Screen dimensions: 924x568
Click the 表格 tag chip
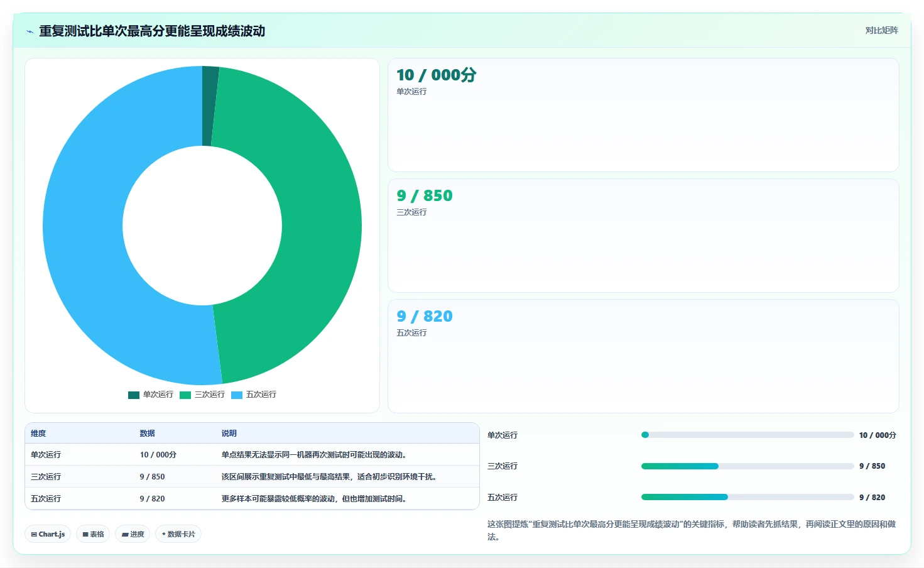93,534
